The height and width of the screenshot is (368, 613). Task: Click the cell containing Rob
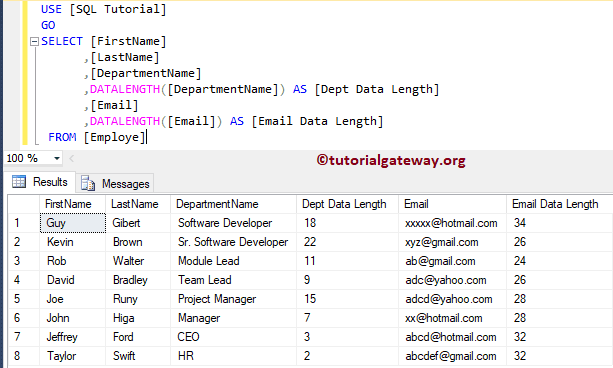tap(72, 261)
